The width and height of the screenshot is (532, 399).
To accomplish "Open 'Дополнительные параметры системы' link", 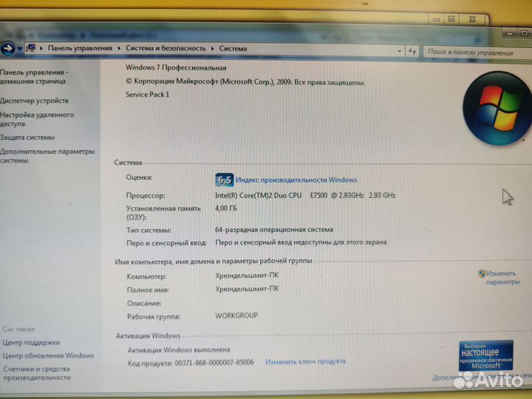I will point(47,156).
